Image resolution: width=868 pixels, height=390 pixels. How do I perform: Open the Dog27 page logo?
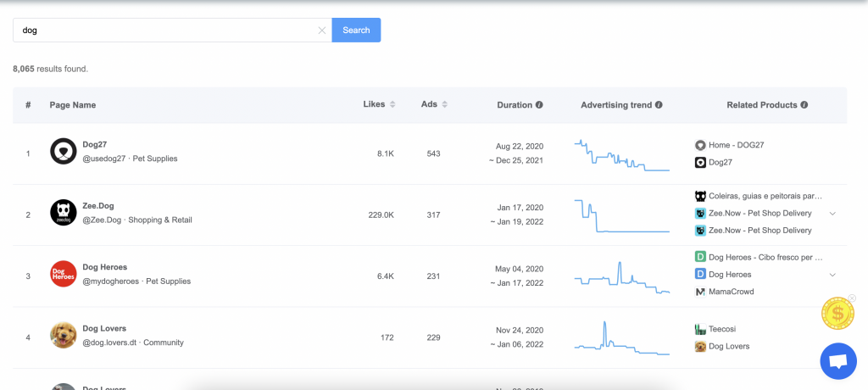tap(63, 151)
